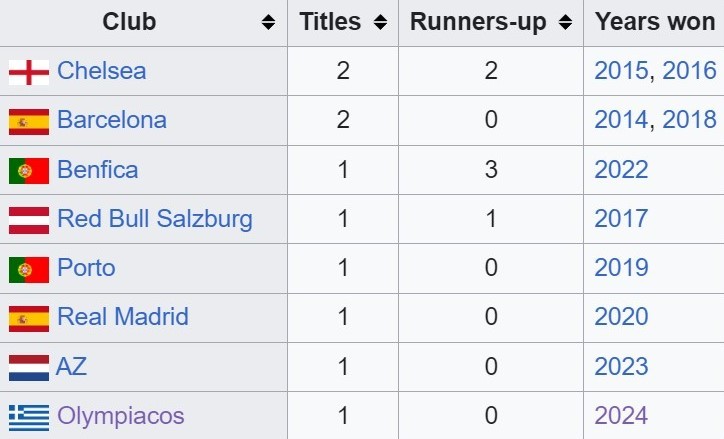Click the 2022 year link for Benfica
The height and width of the screenshot is (439, 724).
(x=621, y=170)
